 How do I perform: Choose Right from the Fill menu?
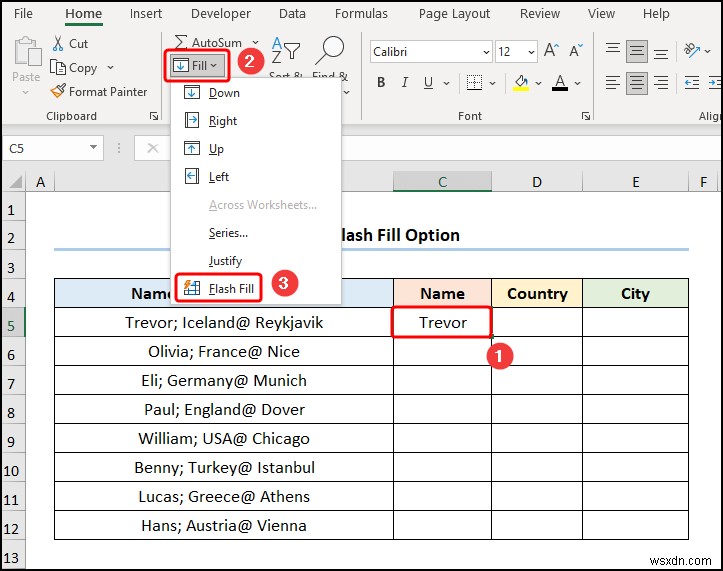click(256, 121)
